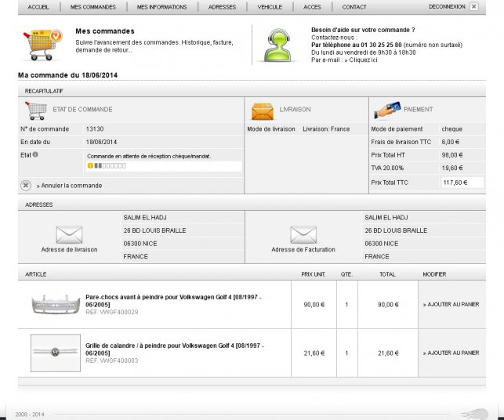This screenshot has width=504, height=420.
Task: Click the Recapitulatif section header
Action: [x=44, y=91]
